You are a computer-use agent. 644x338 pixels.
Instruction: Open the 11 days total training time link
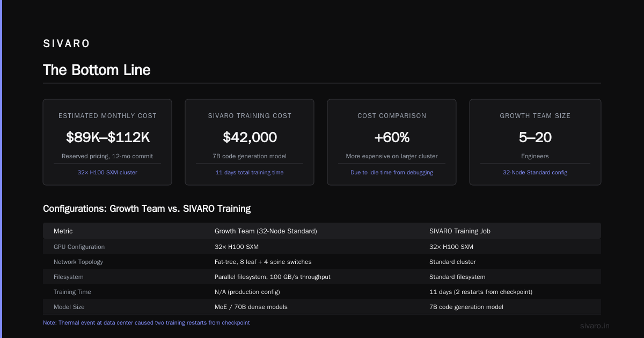[x=250, y=172]
